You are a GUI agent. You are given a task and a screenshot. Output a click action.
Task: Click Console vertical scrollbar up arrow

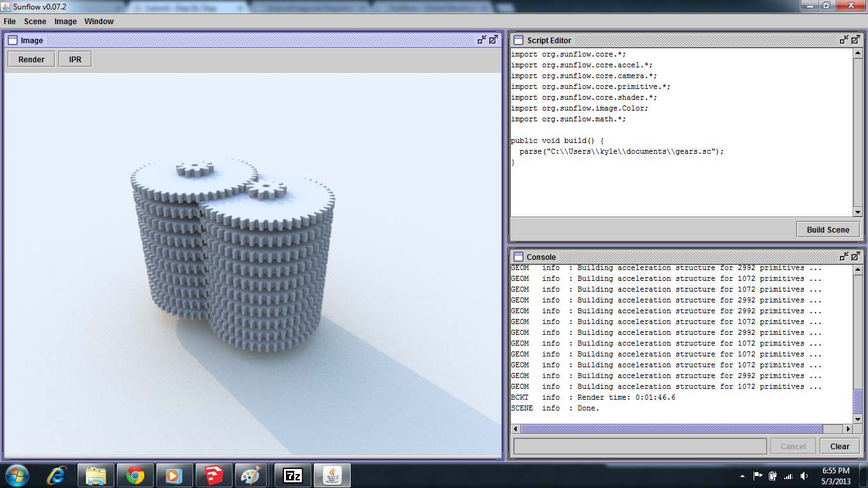coord(857,271)
